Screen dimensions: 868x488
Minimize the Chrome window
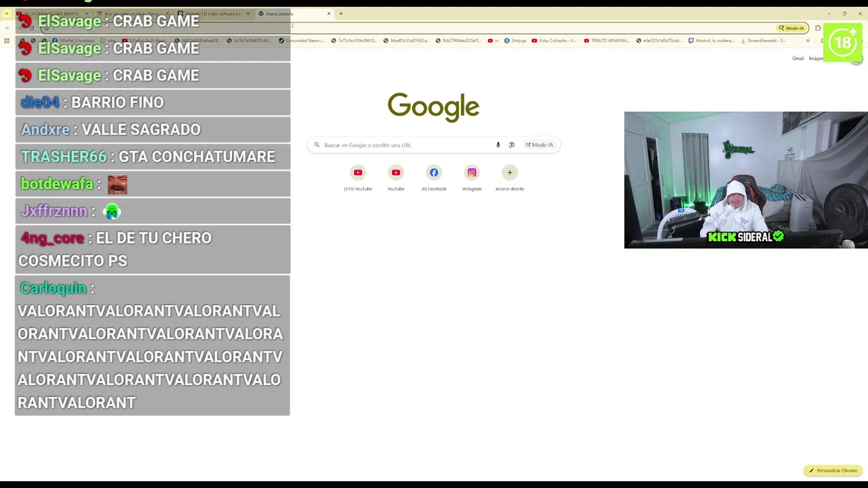click(x=829, y=14)
